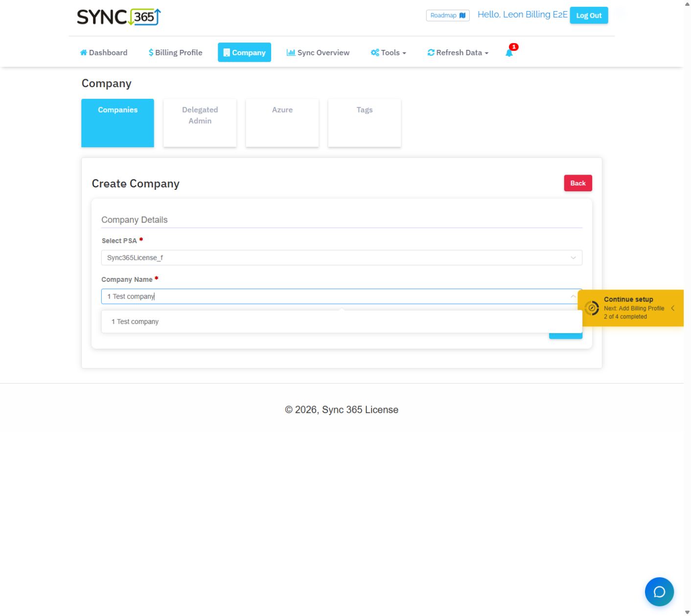Screen dimensions: 691x616
Task: Click the notification bell icon
Action: [509, 52]
